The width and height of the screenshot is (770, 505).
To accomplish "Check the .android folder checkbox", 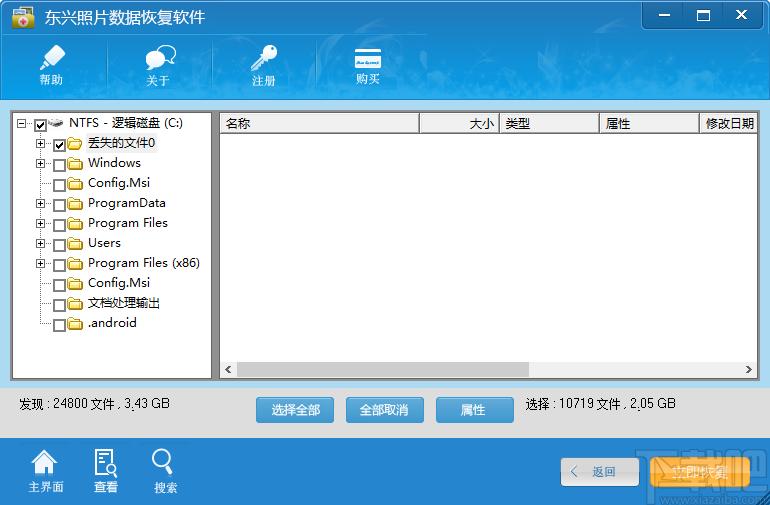I will pos(59,325).
